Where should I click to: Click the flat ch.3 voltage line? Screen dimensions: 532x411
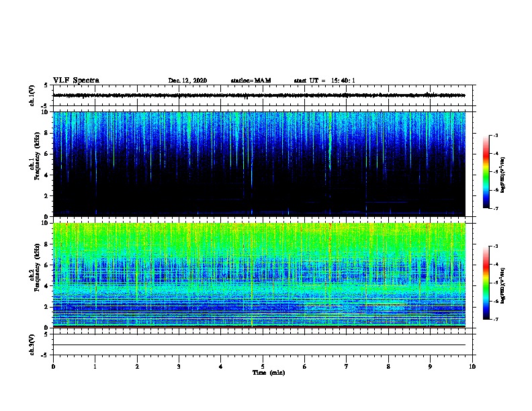click(x=259, y=345)
